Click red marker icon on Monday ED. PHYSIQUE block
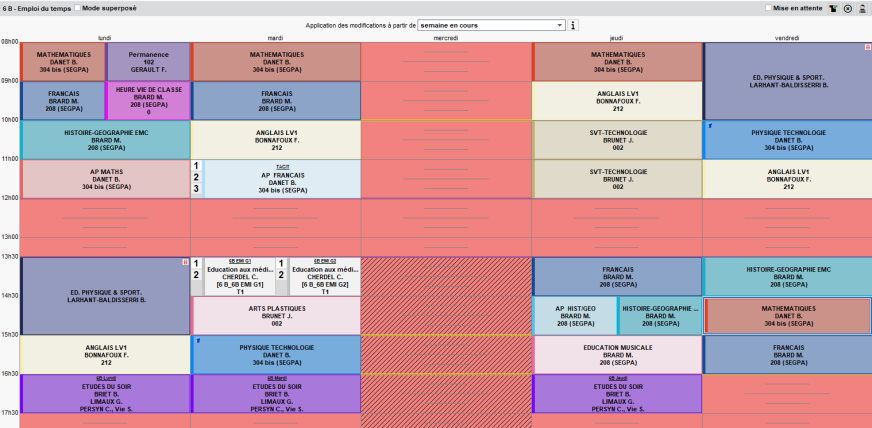This screenshot has width=872, height=428. click(185, 262)
